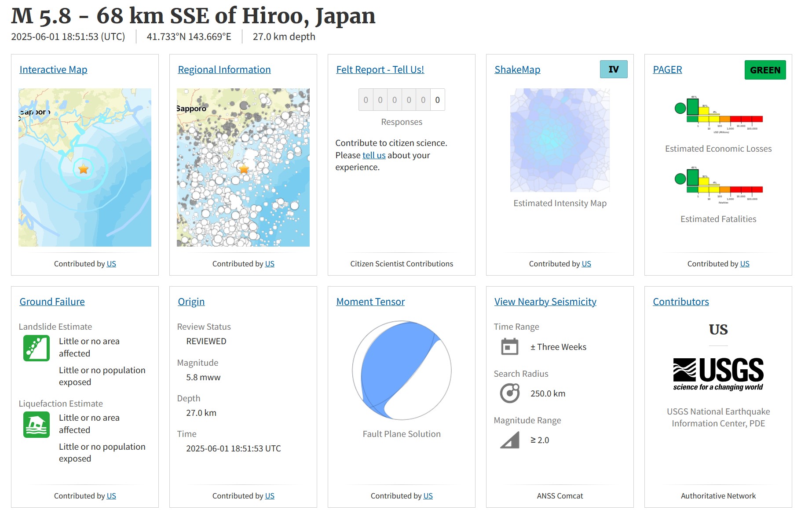
Task: Open the Ground Failure link
Action: (x=52, y=302)
